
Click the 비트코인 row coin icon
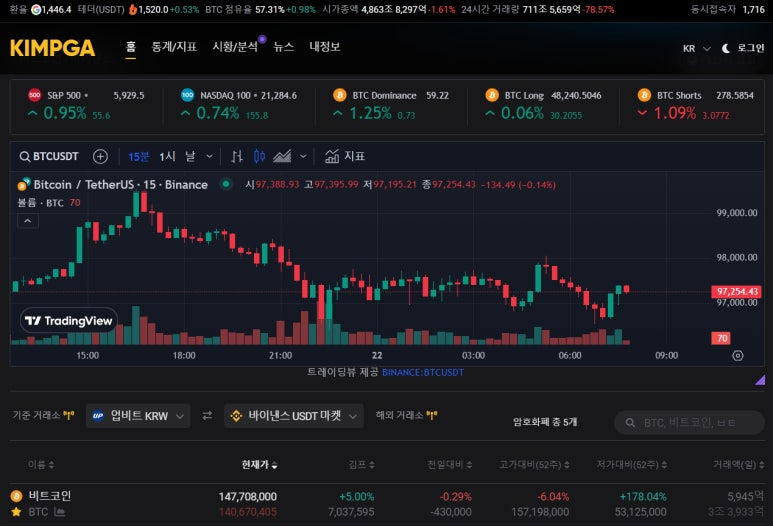[16, 496]
